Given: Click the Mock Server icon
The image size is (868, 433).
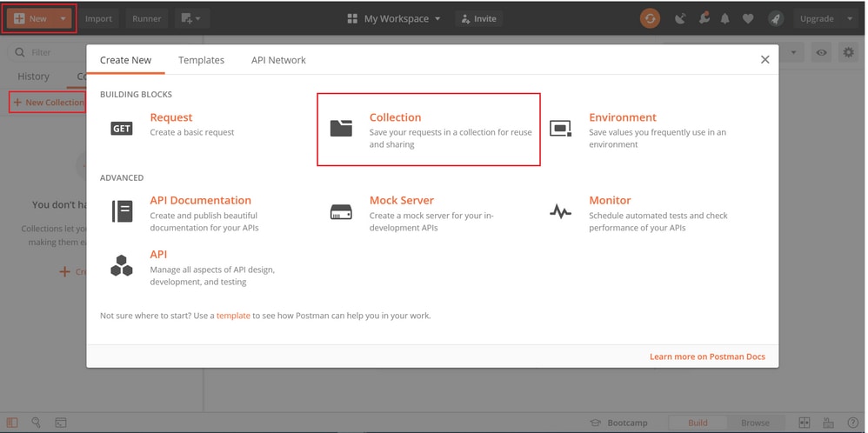Looking at the screenshot, I should pyautogui.click(x=341, y=211).
